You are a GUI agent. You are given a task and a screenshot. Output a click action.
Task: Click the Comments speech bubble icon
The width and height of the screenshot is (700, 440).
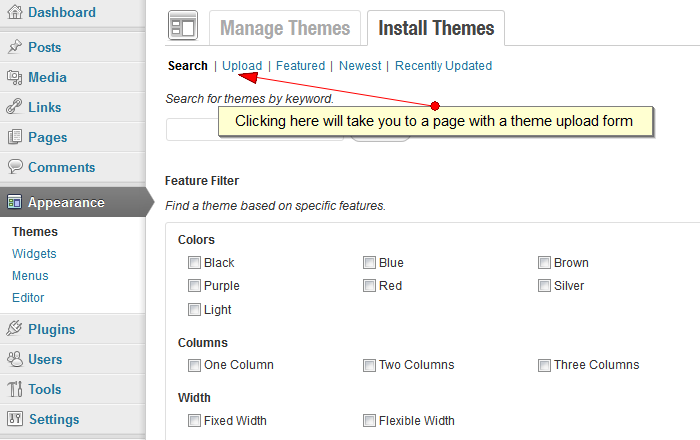[14, 167]
